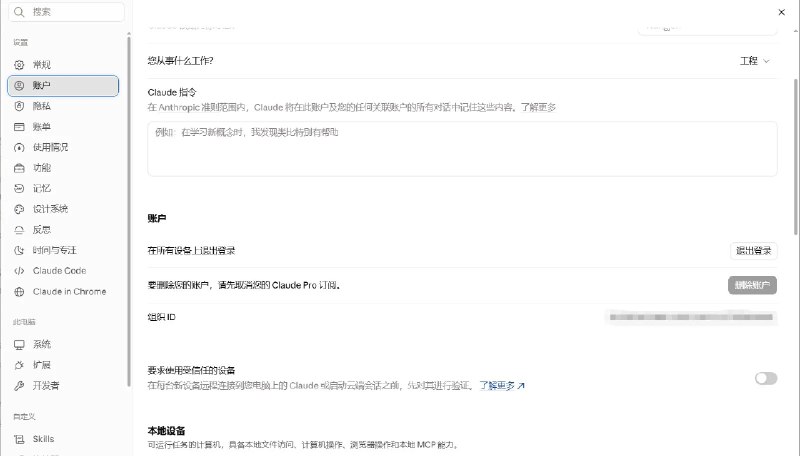800x456 pixels.
Task: Open 了解更多 link under Claude 指令
Action: coord(538,107)
